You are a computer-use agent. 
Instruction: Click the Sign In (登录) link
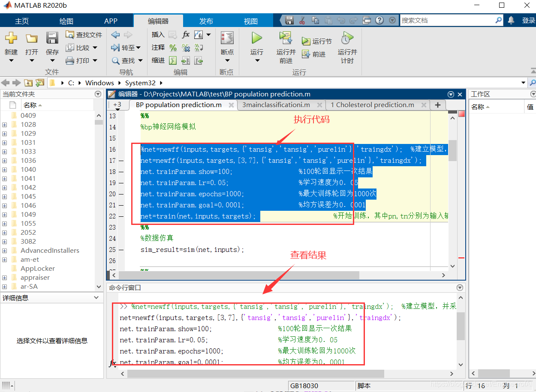point(528,20)
